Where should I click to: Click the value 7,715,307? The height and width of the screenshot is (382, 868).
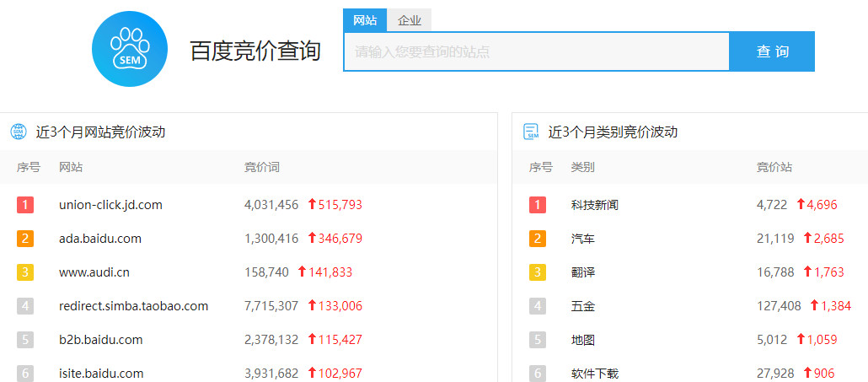271,306
